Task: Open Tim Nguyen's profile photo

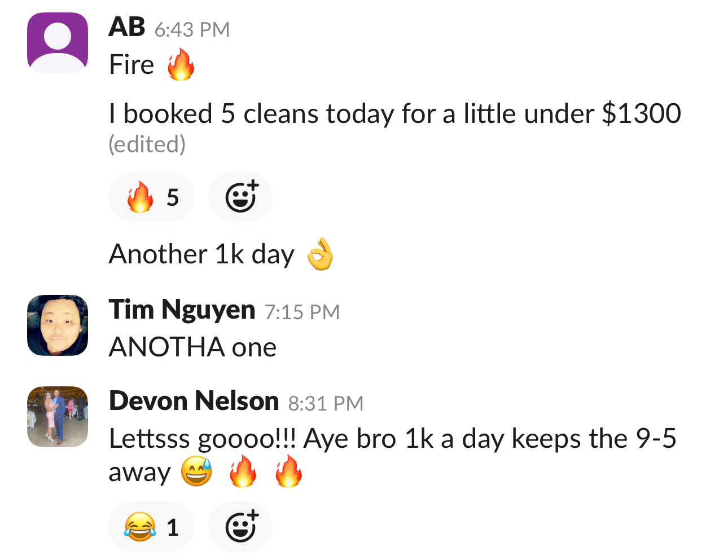Action: click(58, 325)
